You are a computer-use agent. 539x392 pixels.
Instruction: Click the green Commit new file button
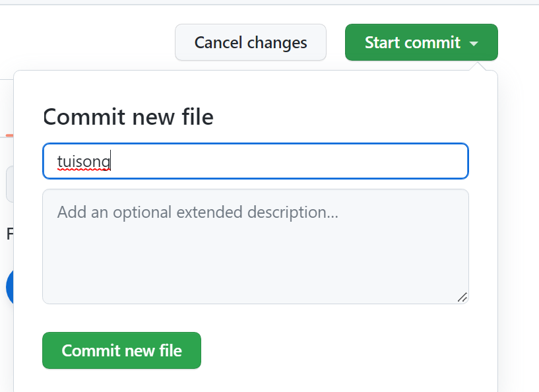tap(121, 350)
